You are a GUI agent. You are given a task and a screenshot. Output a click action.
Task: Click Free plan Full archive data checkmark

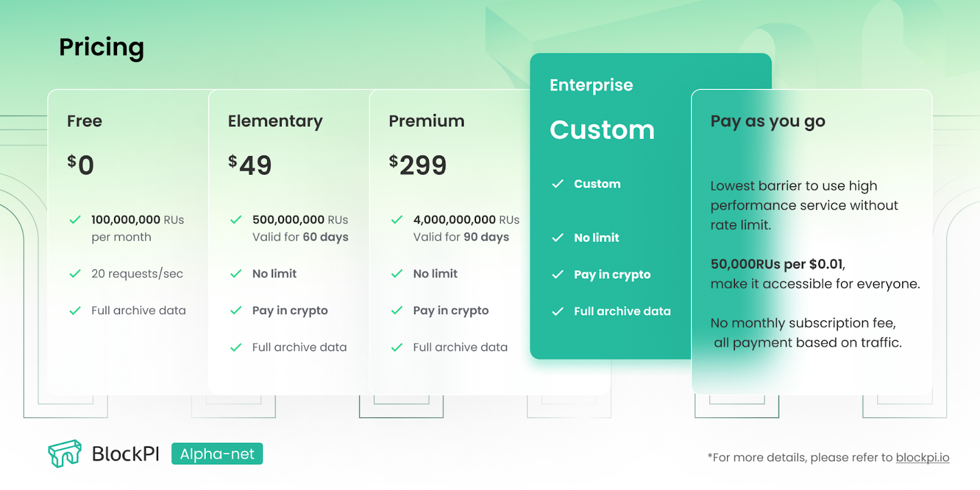(x=75, y=311)
